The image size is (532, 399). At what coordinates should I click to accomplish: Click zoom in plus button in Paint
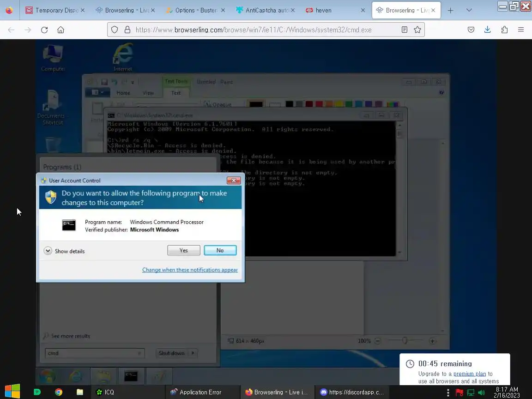click(432, 341)
